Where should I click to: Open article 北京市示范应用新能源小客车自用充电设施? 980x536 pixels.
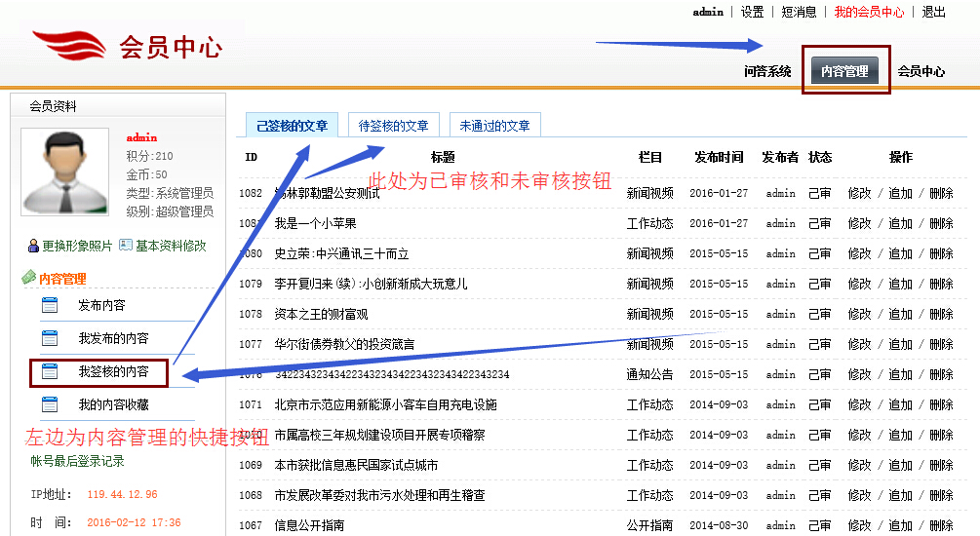pos(385,404)
